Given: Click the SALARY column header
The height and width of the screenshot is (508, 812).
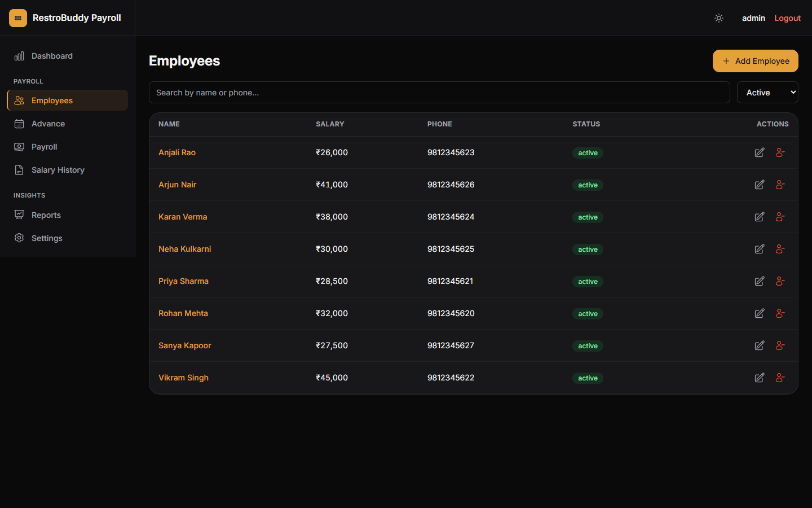Looking at the screenshot, I should click(x=330, y=124).
